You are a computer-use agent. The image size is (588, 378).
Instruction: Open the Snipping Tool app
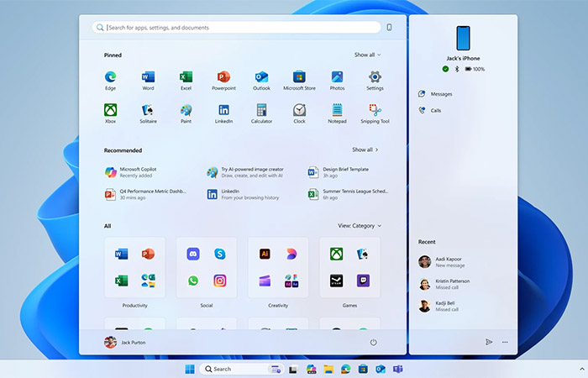pos(375,111)
